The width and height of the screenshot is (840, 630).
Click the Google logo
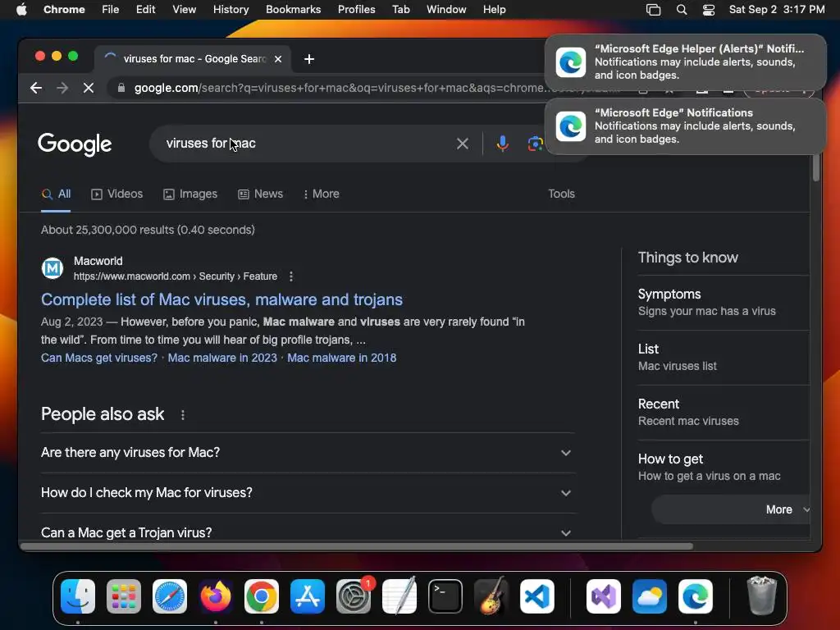click(75, 144)
